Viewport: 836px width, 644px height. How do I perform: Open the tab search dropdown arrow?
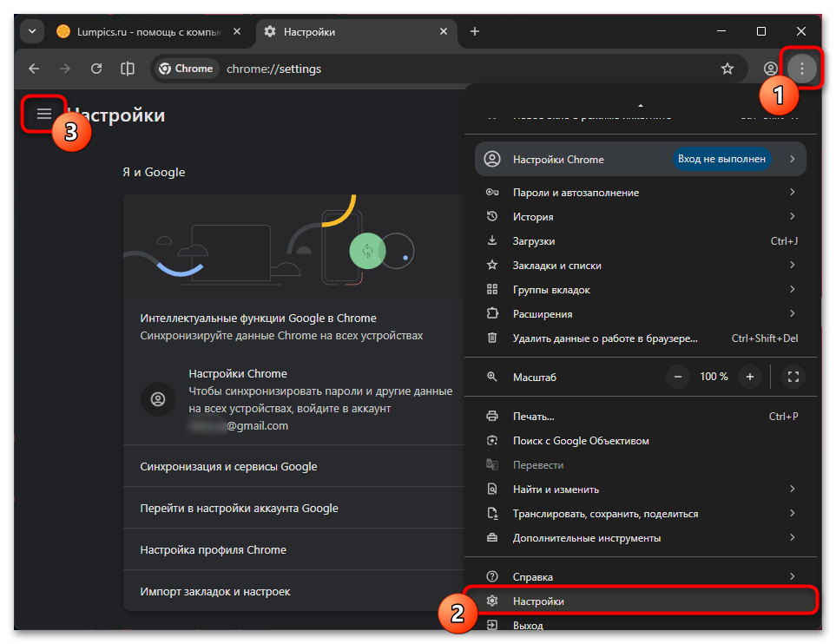coord(32,31)
